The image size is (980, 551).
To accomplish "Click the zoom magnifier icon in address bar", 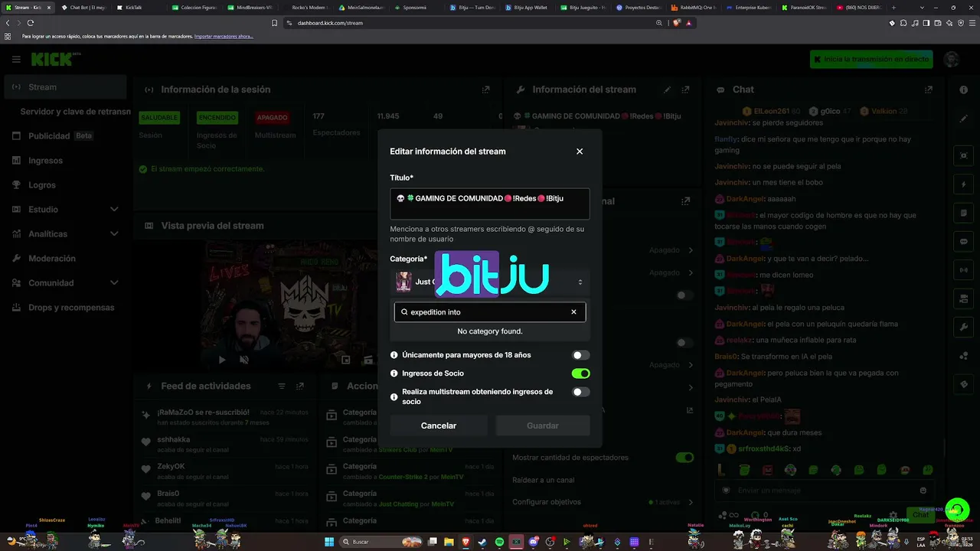I will (659, 23).
